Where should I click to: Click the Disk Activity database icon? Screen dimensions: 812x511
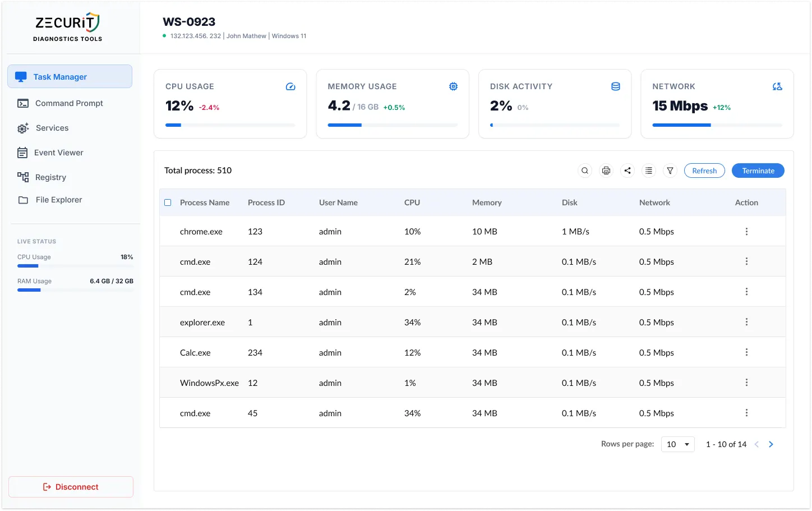pyautogui.click(x=616, y=86)
